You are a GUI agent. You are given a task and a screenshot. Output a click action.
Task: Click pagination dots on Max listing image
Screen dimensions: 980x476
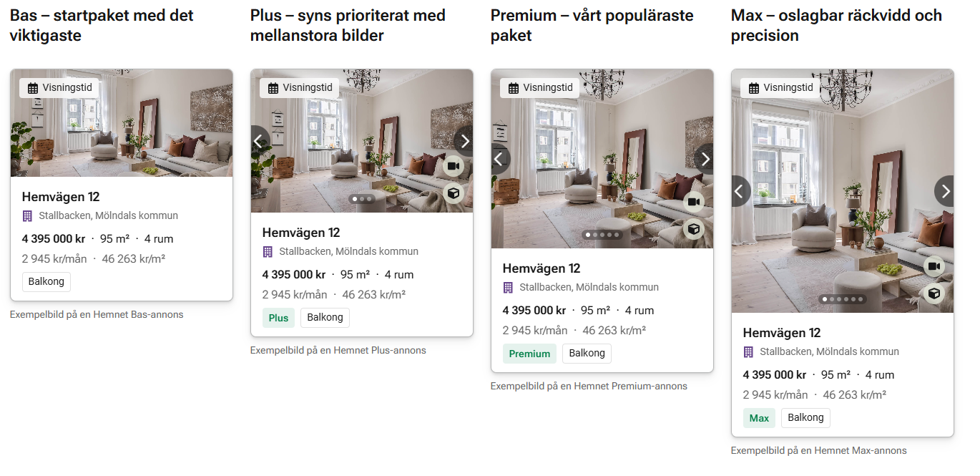click(843, 299)
